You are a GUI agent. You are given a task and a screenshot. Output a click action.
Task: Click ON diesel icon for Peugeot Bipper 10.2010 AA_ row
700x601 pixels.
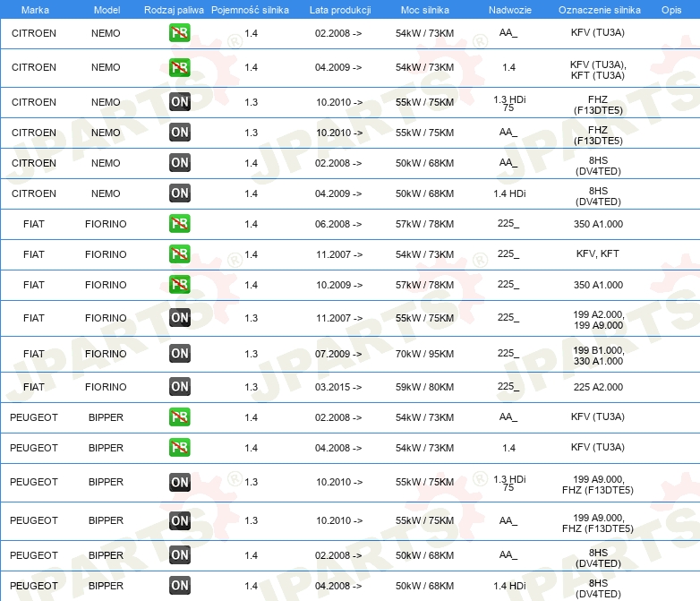pos(180,520)
